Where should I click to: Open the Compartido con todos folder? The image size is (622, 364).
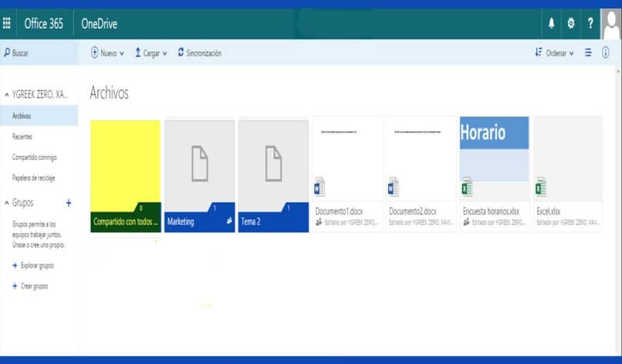(x=126, y=176)
